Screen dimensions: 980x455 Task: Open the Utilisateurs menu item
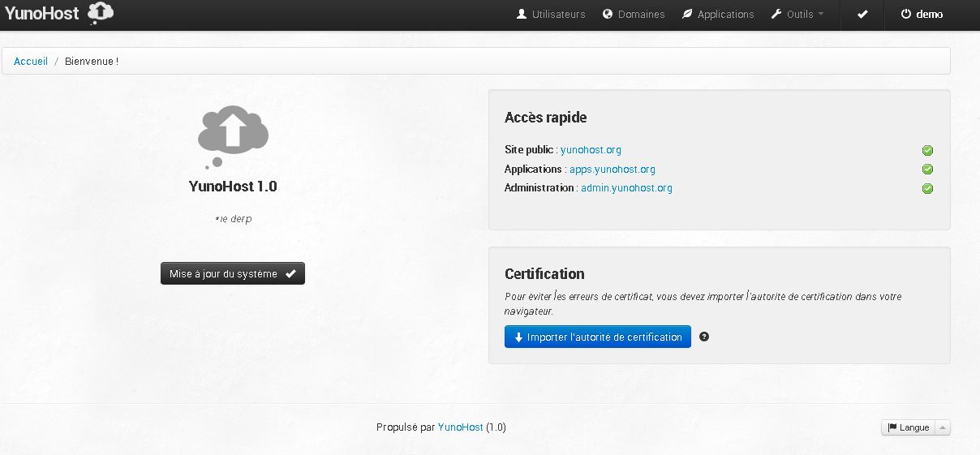coord(551,15)
